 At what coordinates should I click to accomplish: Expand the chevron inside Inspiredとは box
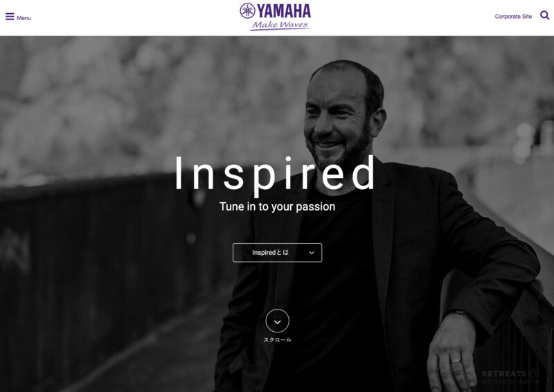coord(312,253)
